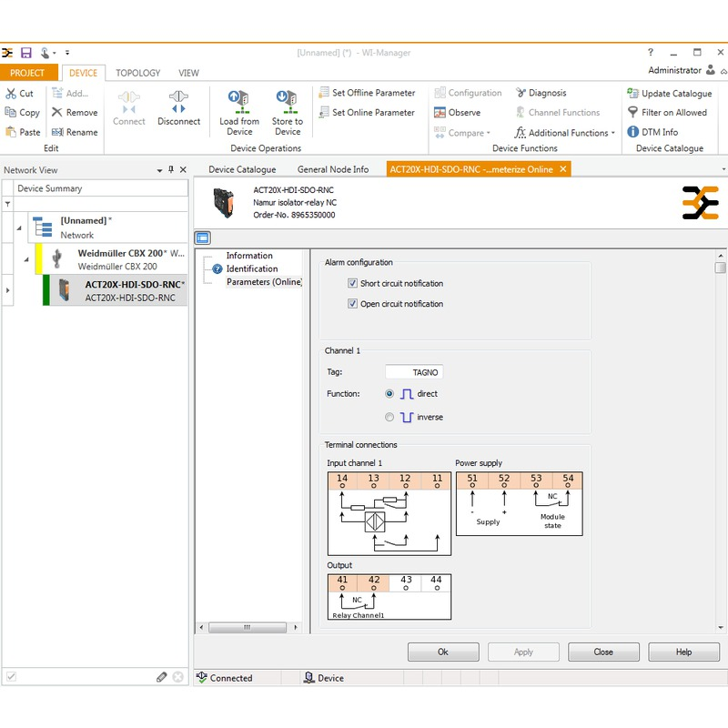This screenshot has height=728, width=728.
Task: Click the Update Catalogue icon
Action: 632,93
